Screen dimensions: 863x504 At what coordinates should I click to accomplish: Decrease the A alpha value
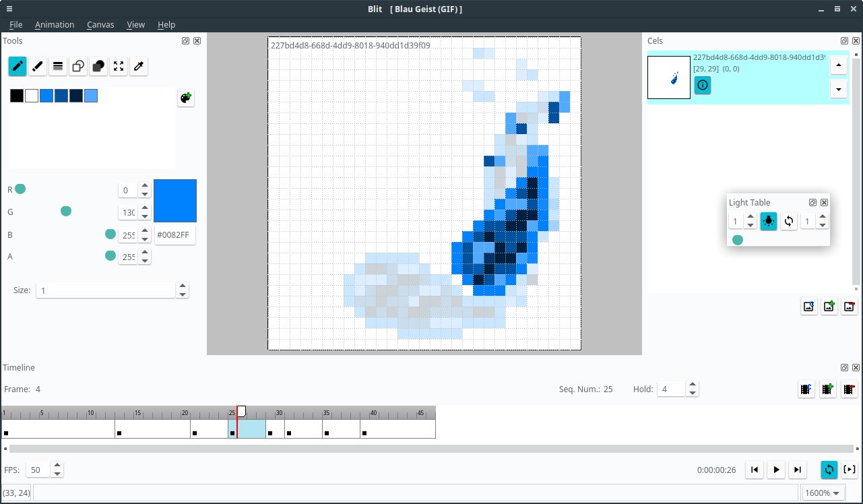click(x=145, y=261)
